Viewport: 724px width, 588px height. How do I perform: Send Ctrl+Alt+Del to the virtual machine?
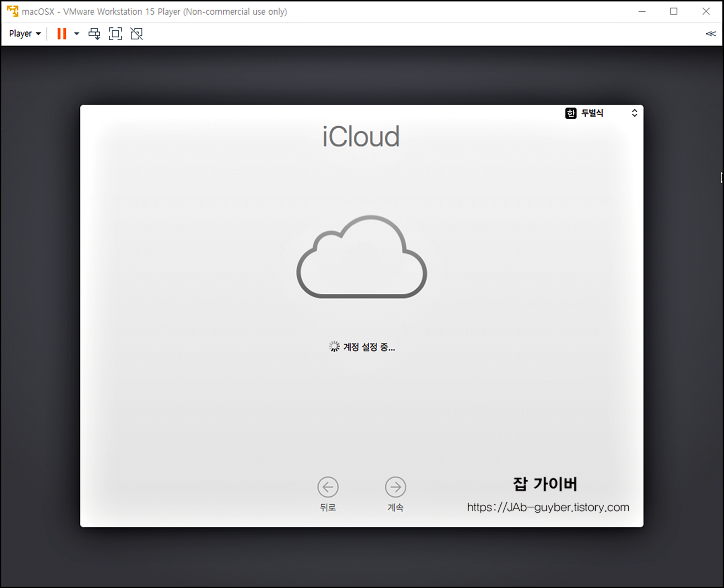(x=95, y=34)
